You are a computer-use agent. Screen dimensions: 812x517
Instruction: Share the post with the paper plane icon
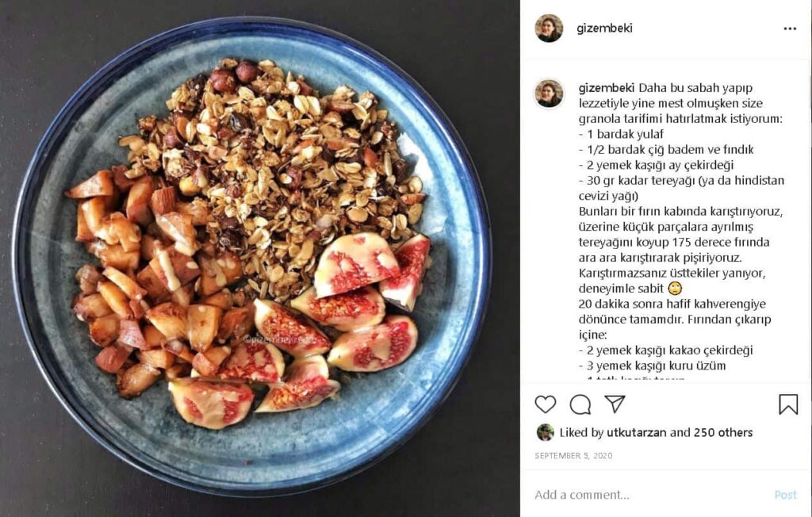point(615,404)
